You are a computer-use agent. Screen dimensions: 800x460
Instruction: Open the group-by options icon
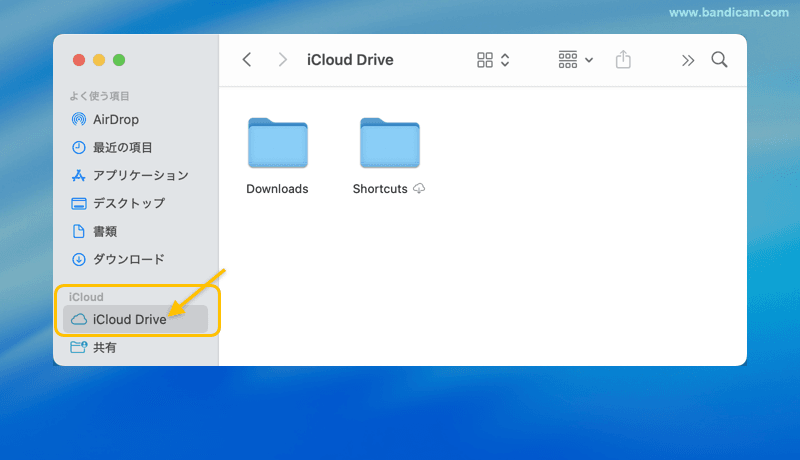tap(568, 60)
